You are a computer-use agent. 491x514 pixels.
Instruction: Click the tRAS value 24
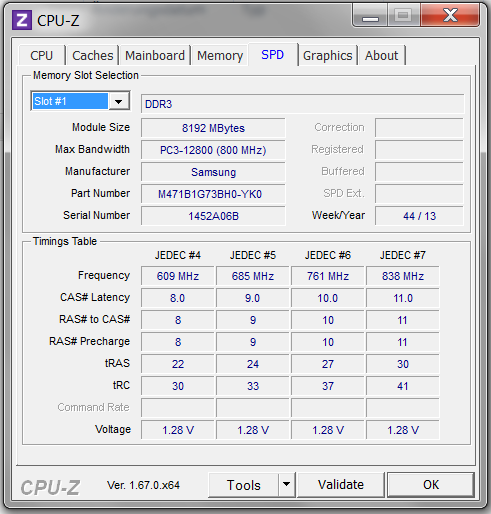(x=253, y=364)
